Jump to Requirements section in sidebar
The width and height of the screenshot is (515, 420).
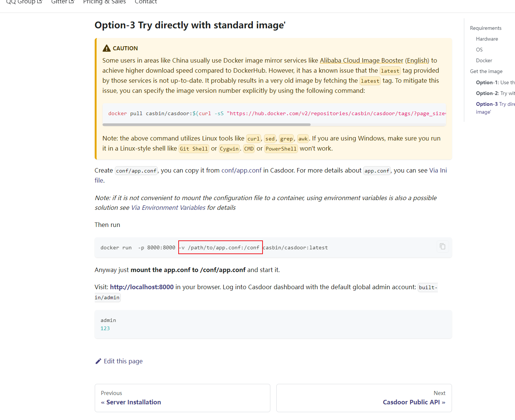point(486,28)
